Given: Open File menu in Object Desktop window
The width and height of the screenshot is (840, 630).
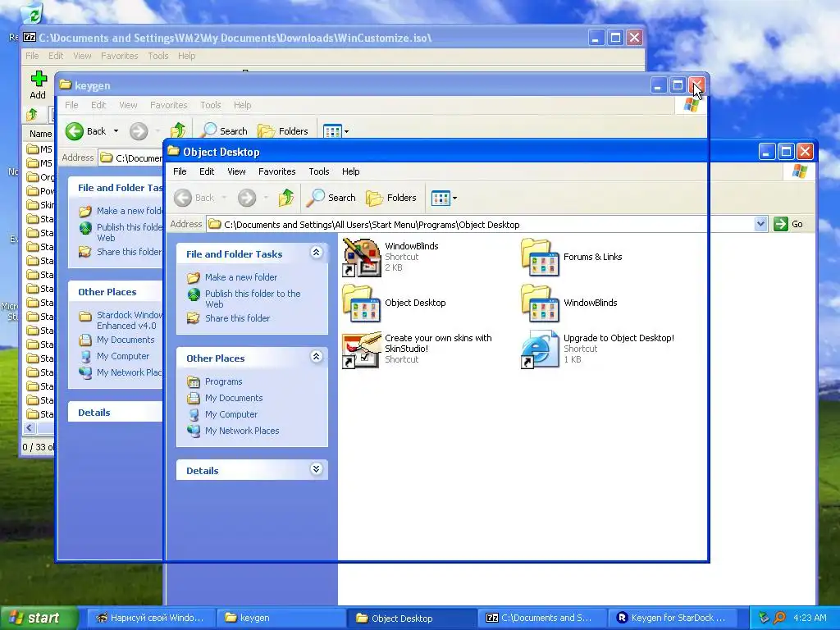Looking at the screenshot, I should pyautogui.click(x=180, y=171).
